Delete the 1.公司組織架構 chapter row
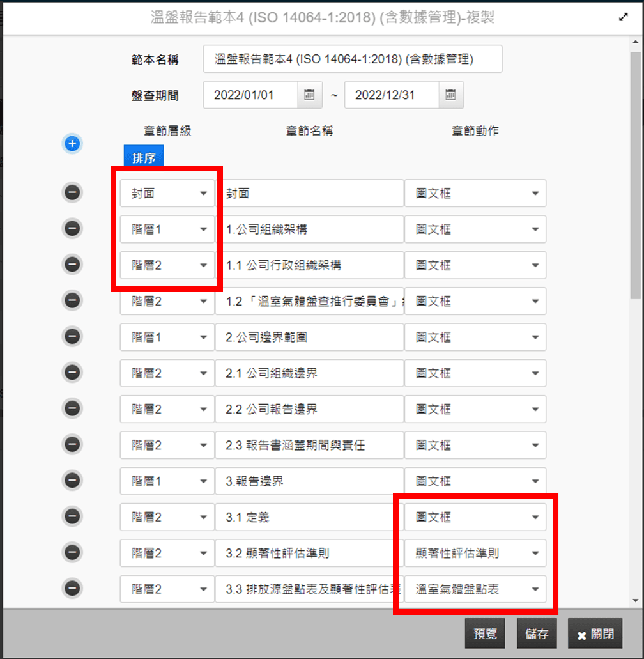The width and height of the screenshot is (644, 659). [72, 228]
